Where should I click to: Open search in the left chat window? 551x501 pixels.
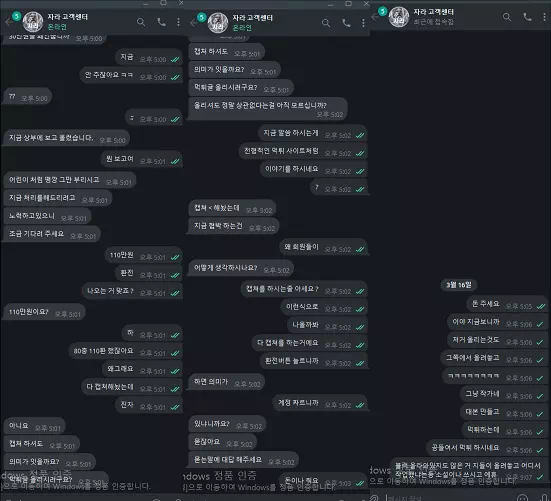[x=141, y=22]
